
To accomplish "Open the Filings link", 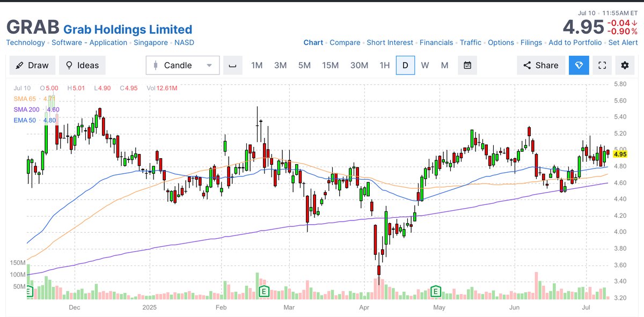I will click(531, 42).
